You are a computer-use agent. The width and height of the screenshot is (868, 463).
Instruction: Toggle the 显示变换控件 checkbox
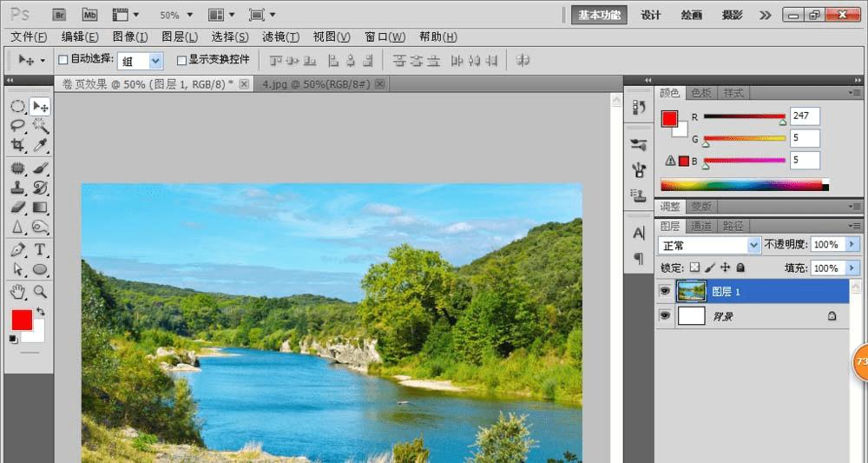(x=181, y=60)
